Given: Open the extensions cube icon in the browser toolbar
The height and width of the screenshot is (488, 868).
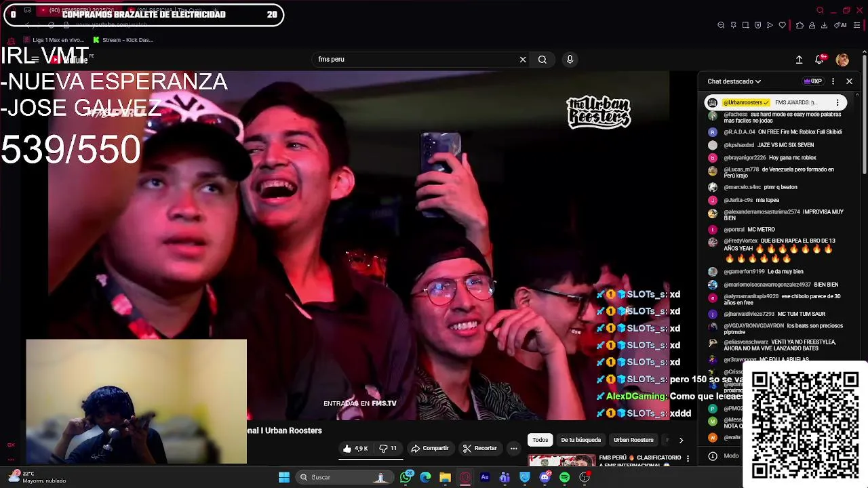Looking at the screenshot, I should 800,25.
